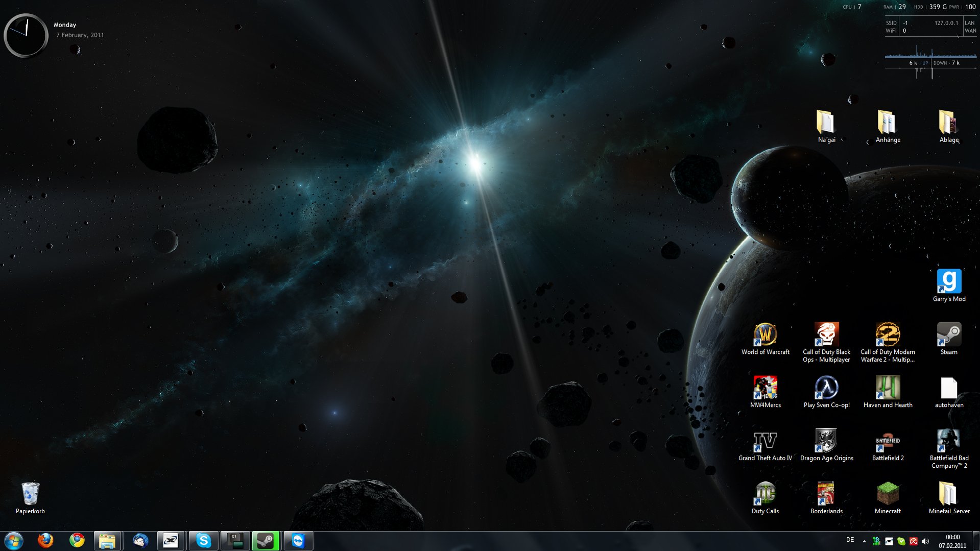This screenshot has height=551, width=980.
Task: Select the Minecraft desktop icon
Action: click(x=888, y=494)
